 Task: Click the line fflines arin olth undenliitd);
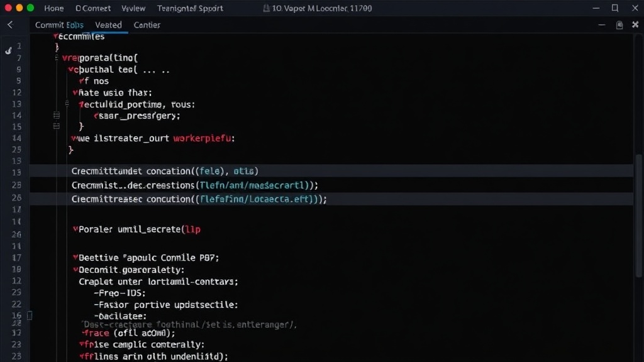[153, 356]
